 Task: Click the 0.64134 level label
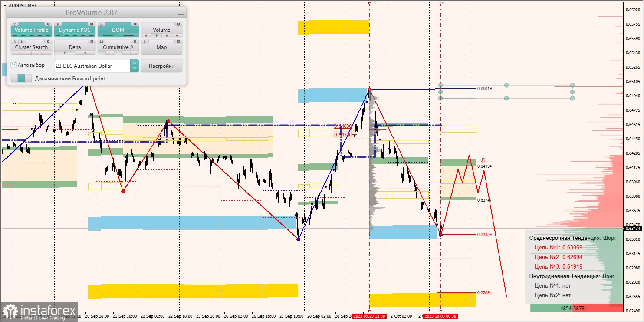[x=484, y=166]
